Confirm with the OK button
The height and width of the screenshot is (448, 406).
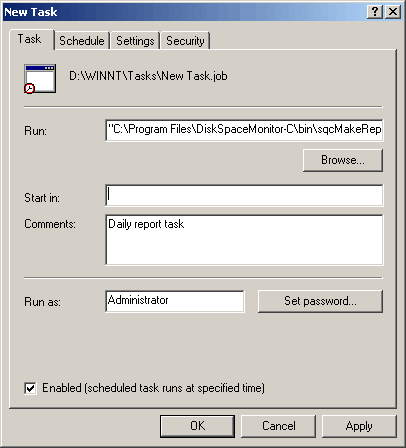[x=197, y=426]
